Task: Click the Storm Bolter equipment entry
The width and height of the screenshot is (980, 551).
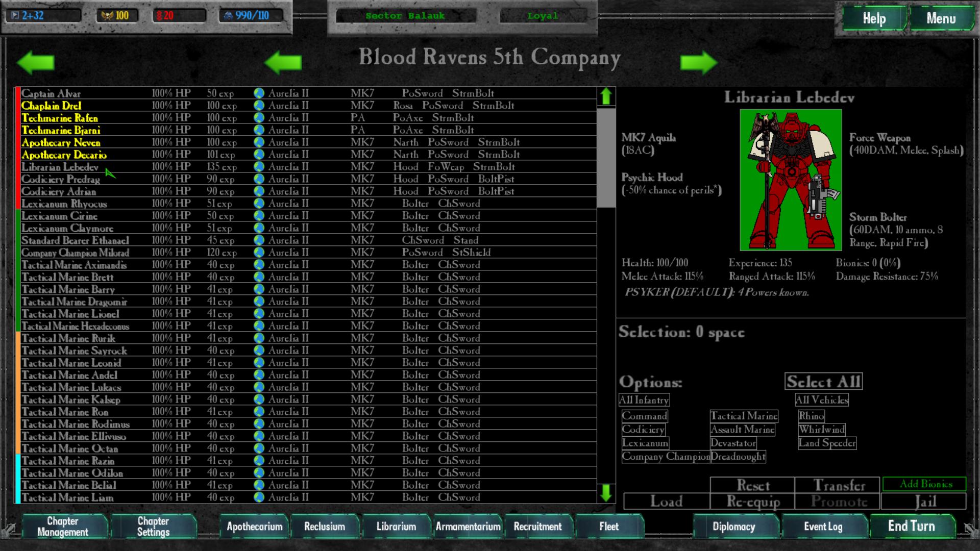Action: click(896, 230)
